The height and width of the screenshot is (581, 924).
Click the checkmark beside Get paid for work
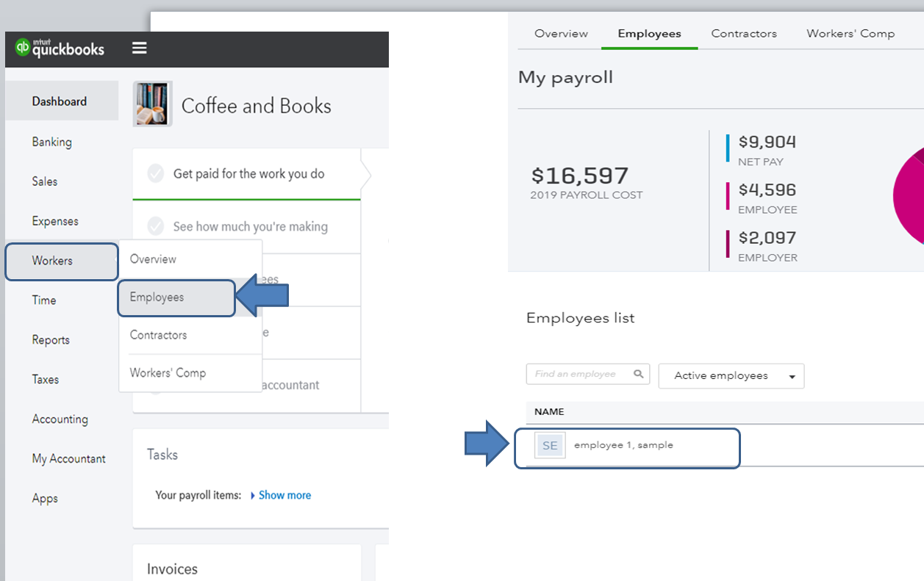click(x=155, y=173)
